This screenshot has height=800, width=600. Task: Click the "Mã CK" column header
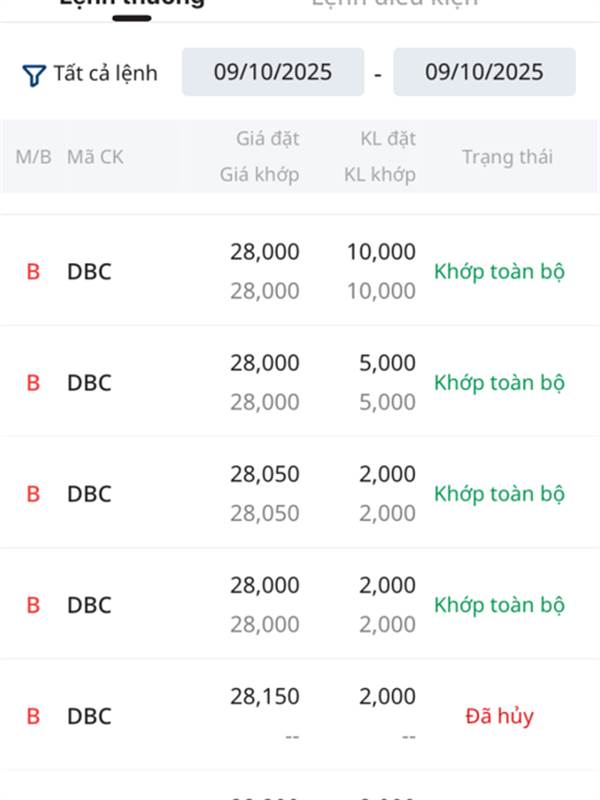click(95, 157)
